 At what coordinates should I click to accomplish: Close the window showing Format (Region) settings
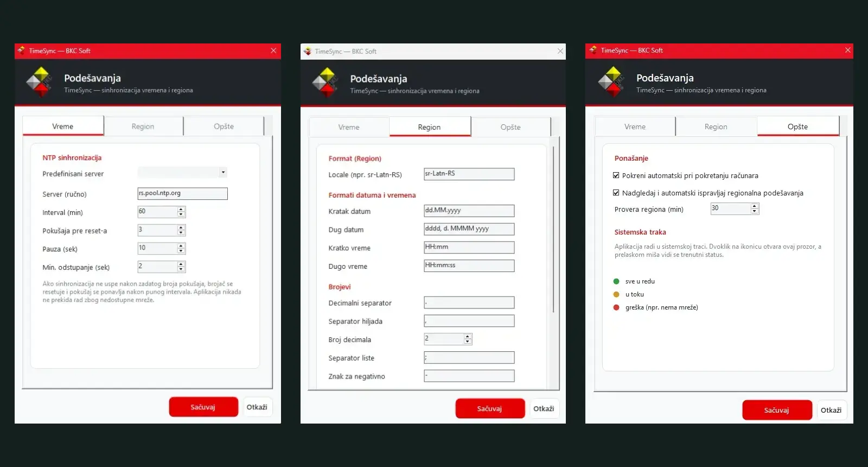click(560, 51)
